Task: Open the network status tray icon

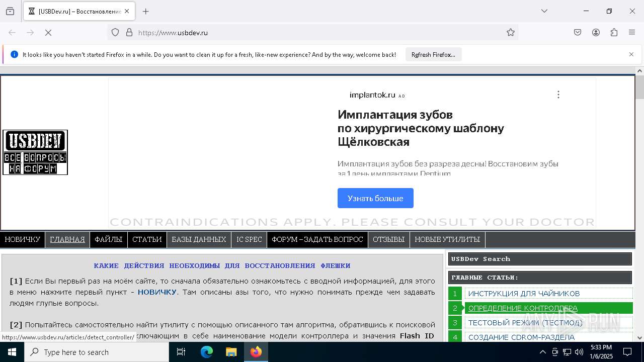Action: [x=567, y=352]
